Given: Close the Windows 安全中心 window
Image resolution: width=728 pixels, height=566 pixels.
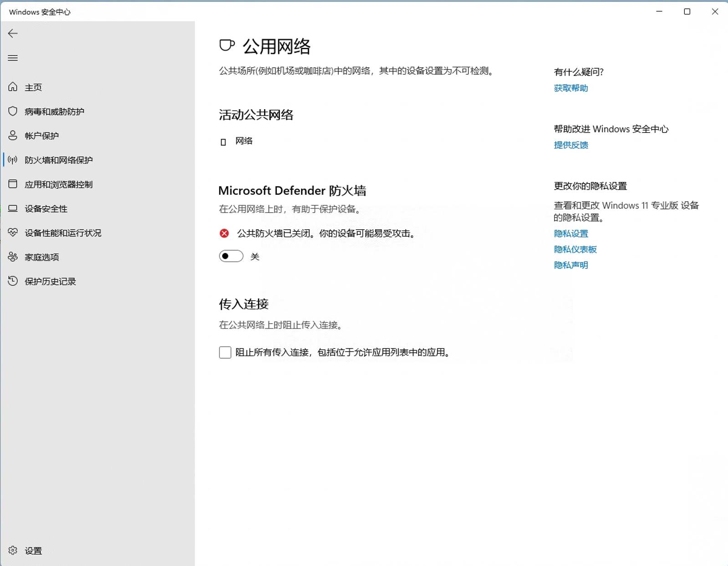Looking at the screenshot, I should [x=715, y=11].
